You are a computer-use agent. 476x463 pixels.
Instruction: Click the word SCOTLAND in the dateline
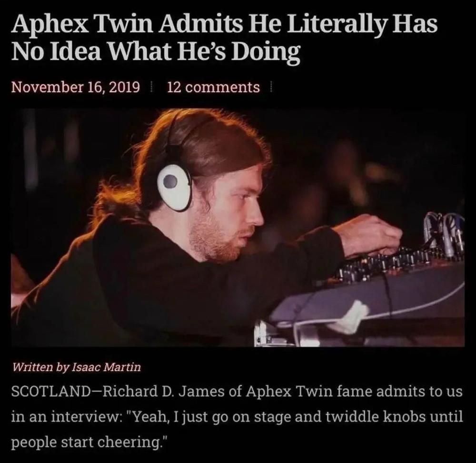coord(51,392)
